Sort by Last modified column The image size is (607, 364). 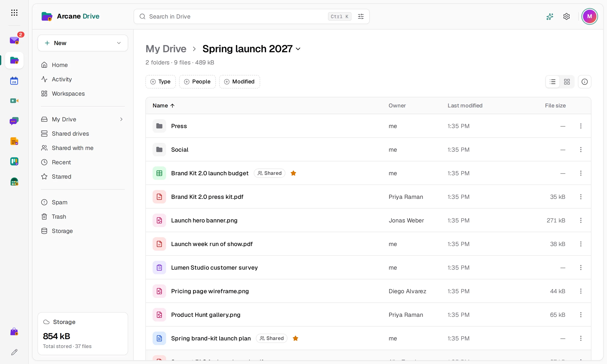point(465,106)
